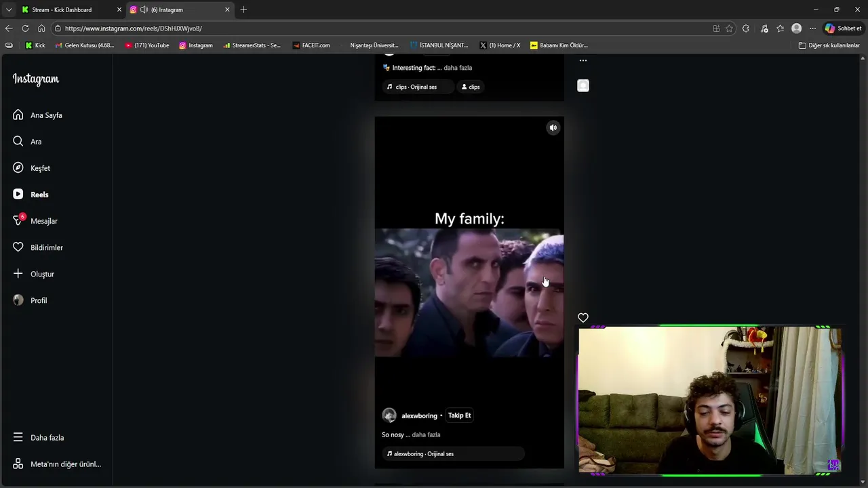The image size is (868, 488).
Task: Go to Keşfet explore page
Action: click(31, 168)
